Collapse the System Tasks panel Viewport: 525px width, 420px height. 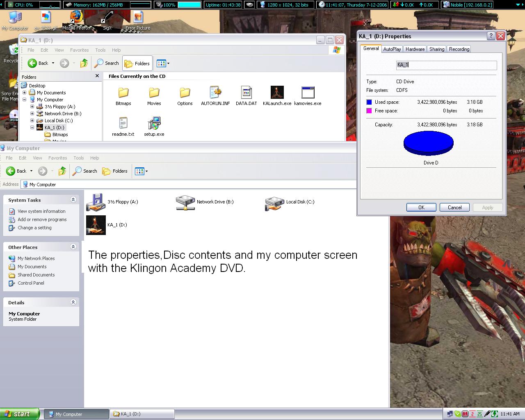73,200
